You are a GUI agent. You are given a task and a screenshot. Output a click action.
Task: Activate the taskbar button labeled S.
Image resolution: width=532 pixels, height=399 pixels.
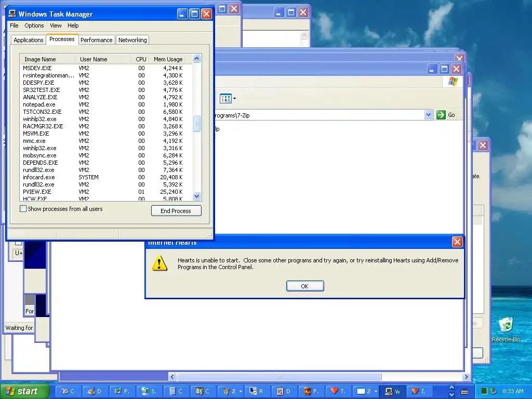point(149,391)
